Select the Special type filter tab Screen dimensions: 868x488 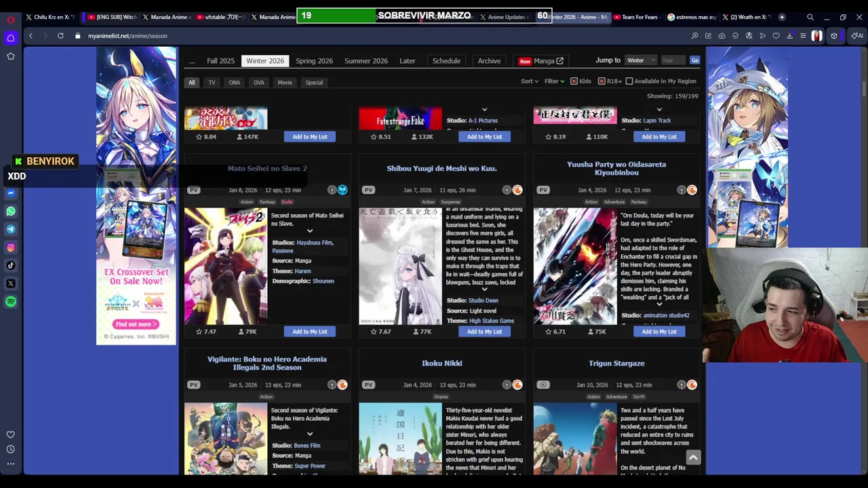[x=314, y=83]
